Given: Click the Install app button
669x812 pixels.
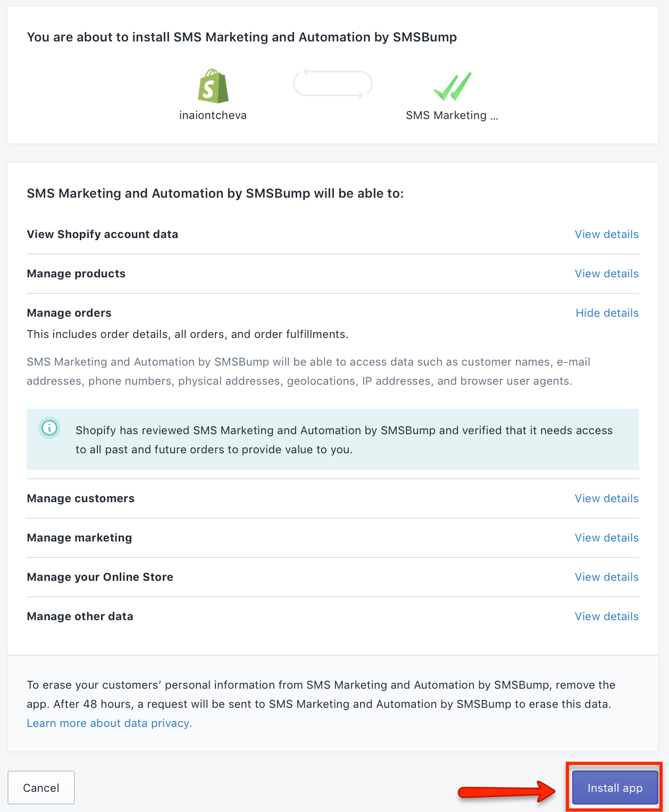Looking at the screenshot, I should pos(615,788).
